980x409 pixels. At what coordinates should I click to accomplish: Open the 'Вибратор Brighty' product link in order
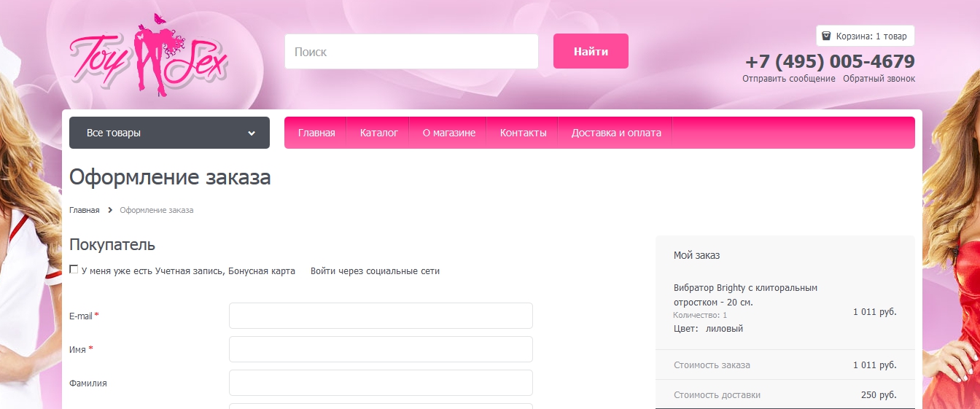[745, 295]
